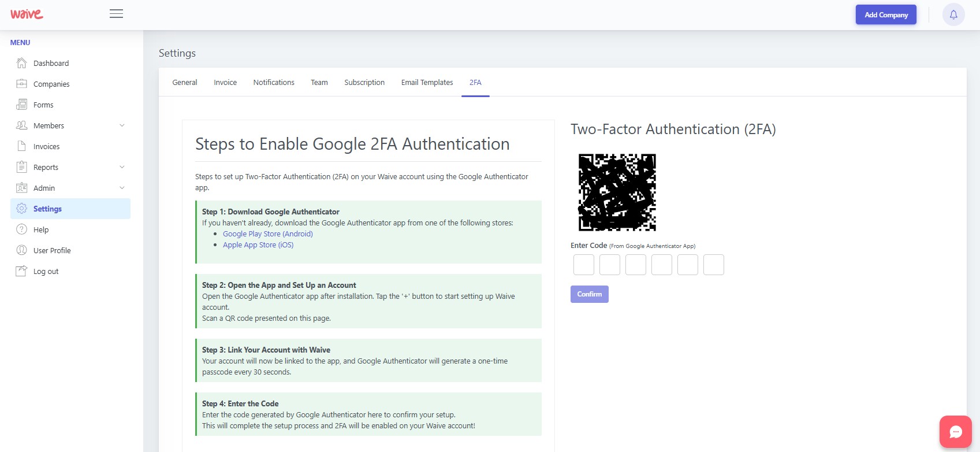Focus the fifth code digit box
This screenshot has height=452, width=980.
(688, 265)
